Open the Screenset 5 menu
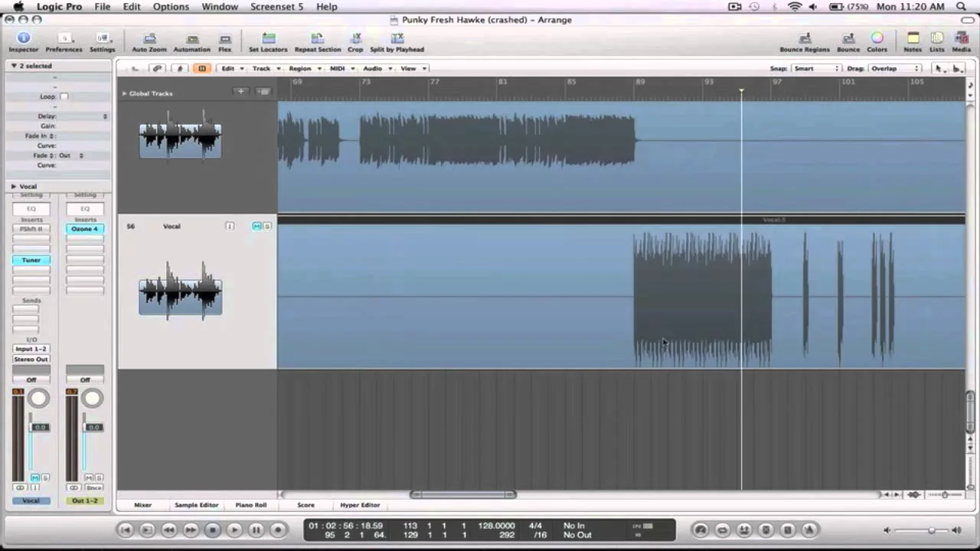The width and height of the screenshot is (980, 551). [276, 7]
